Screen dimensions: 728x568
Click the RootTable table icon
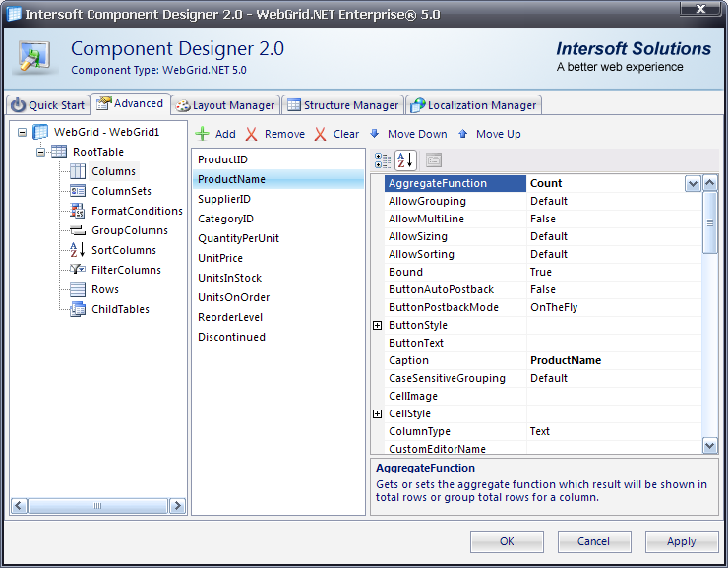coord(59,152)
